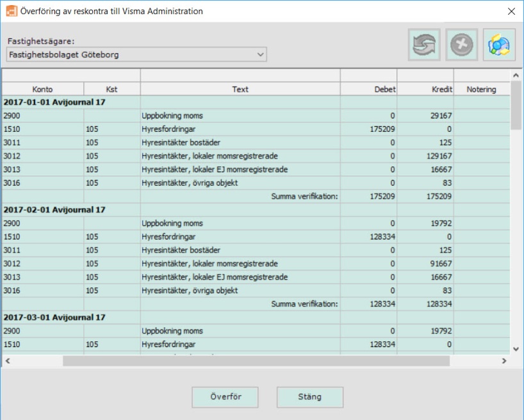Click Kredit value 129167
The image size is (524, 420).
click(439, 156)
